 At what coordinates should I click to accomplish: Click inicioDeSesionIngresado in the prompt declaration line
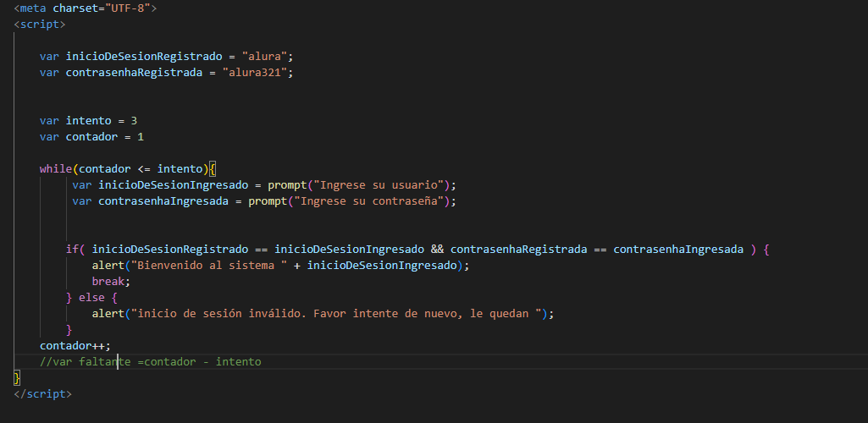pyautogui.click(x=173, y=184)
